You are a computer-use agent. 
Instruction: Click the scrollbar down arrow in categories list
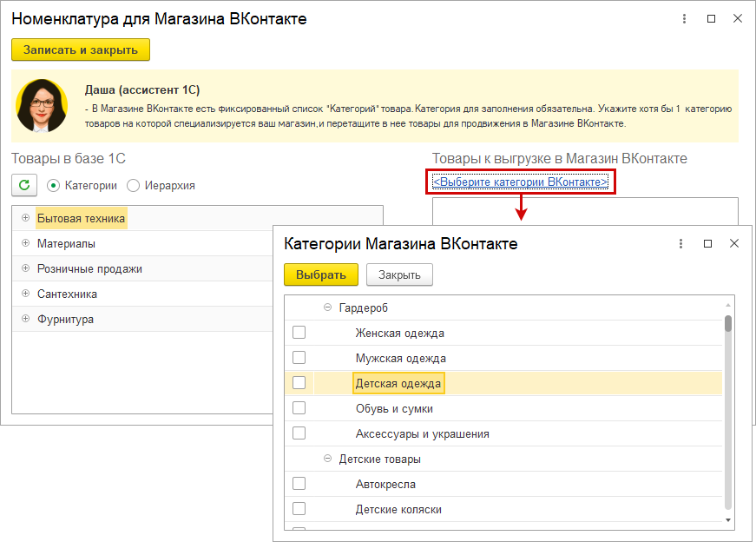728,519
